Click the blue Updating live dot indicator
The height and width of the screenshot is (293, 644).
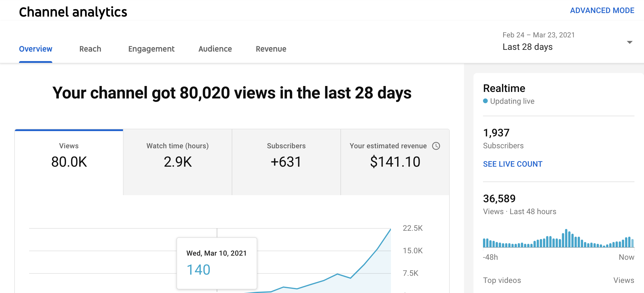pos(485,101)
